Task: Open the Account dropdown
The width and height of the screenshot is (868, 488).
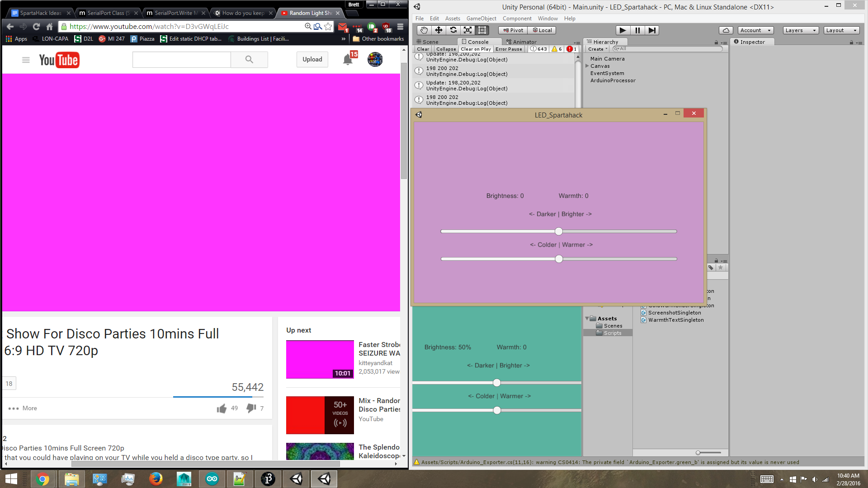Action: 755,30
